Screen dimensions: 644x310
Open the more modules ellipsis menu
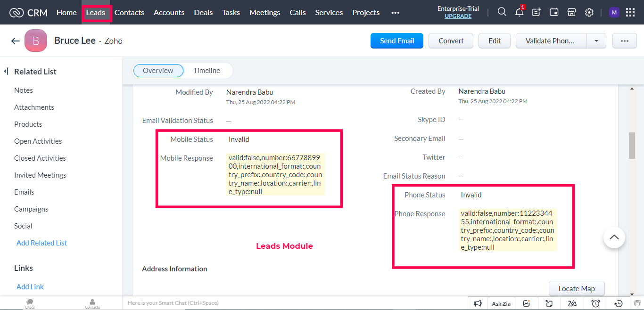(x=395, y=13)
